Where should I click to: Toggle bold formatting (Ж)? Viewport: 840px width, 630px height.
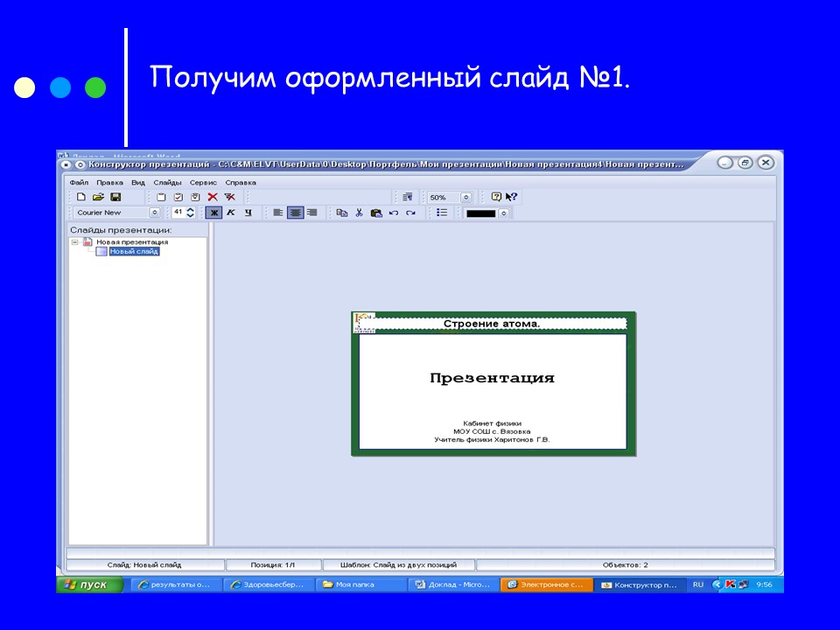pos(215,213)
